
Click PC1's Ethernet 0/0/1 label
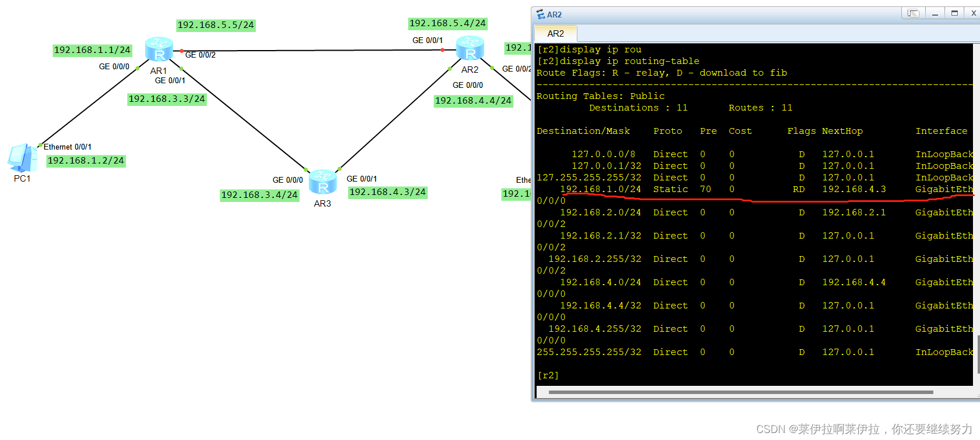pos(68,147)
